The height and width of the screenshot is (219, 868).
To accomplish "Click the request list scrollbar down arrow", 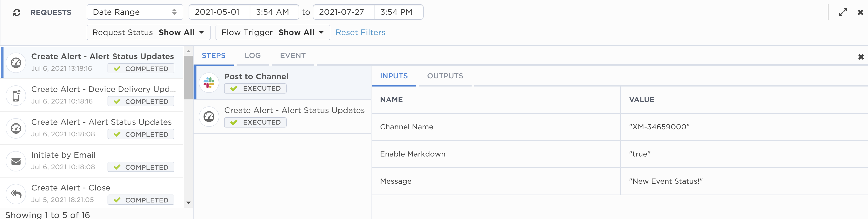I will (x=188, y=202).
